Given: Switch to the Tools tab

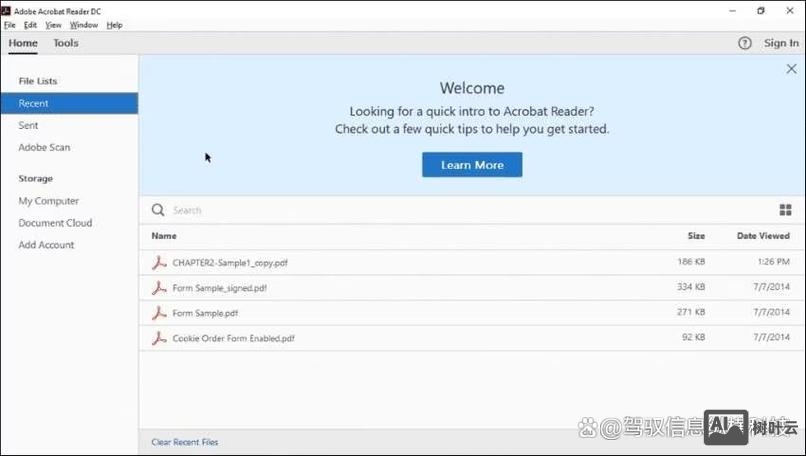Looking at the screenshot, I should 66,43.
